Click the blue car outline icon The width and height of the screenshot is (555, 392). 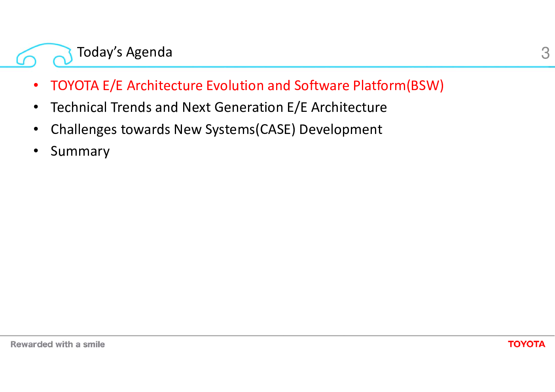coord(44,55)
